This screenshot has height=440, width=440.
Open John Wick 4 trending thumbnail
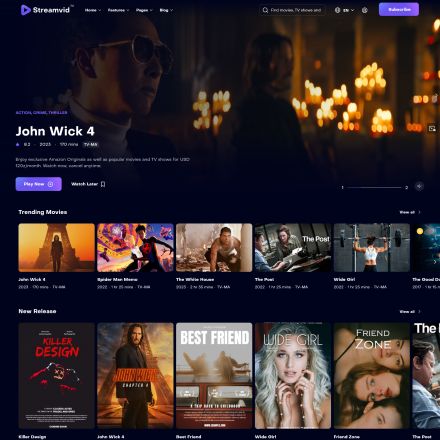coord(57,248)
